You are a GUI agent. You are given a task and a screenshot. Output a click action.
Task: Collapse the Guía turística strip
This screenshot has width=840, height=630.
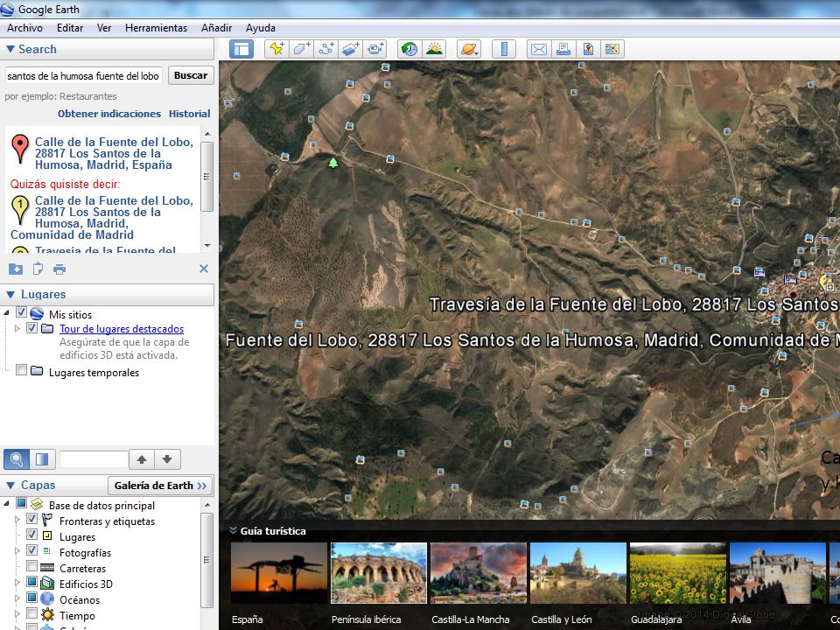click(x=233, y=530)
